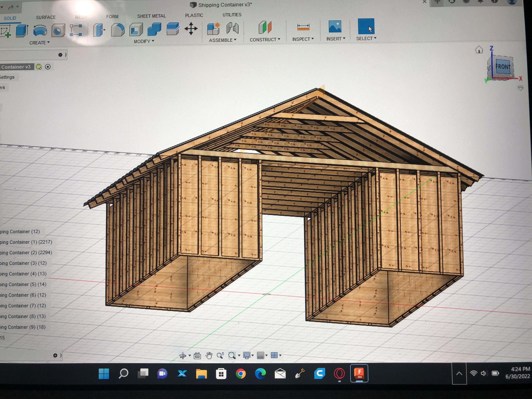Click the FRONT face of ViewCube
The width and height of the screenshot is (532, 399).
(503, 67)
